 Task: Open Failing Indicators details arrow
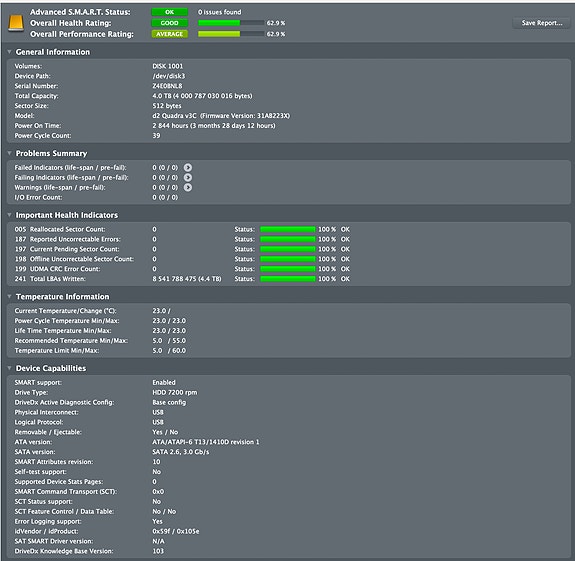pos(188,177)
